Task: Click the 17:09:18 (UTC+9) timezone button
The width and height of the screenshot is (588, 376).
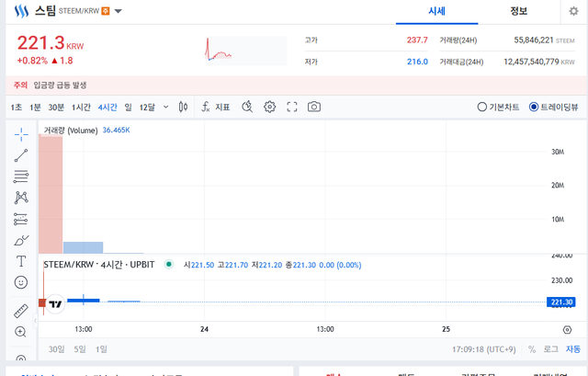Action: 484,349
